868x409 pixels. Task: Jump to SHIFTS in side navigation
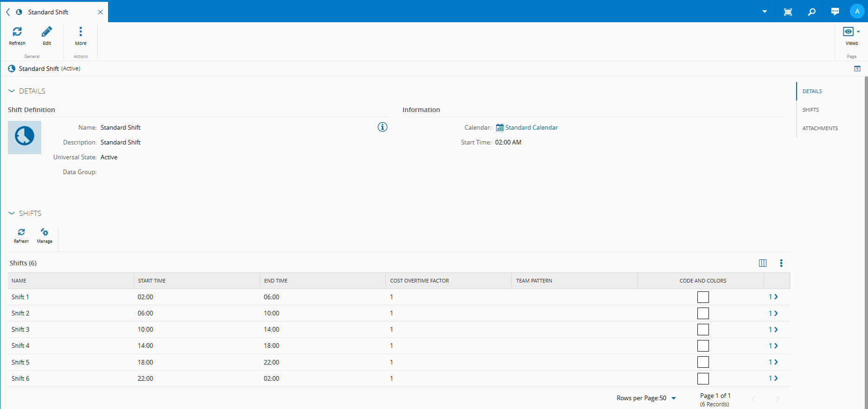pyautogui.click(x=811, y=110)
